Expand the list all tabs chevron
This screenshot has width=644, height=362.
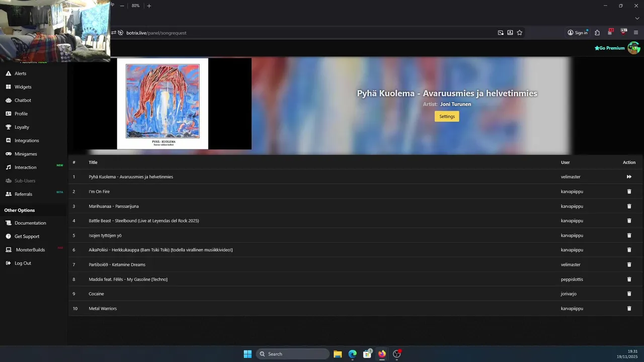click(637, 18)
